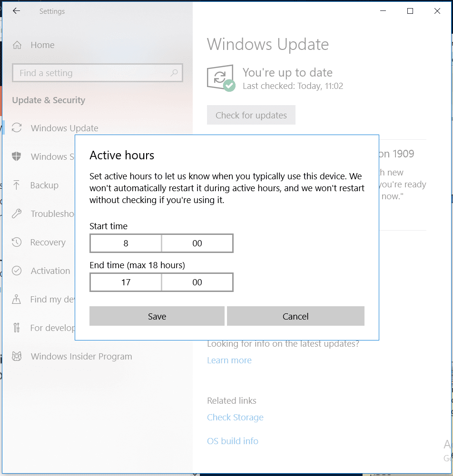The image size is (453, 476).
Task: Click the For developers tools icon
Action: tap(16, 328)
